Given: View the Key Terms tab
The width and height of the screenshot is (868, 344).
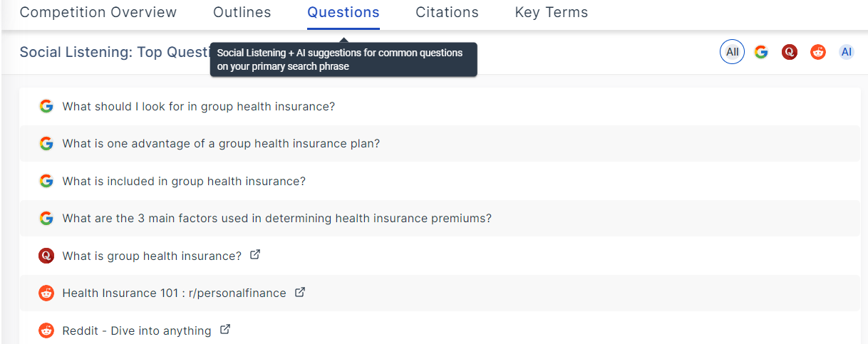Looking at the screenshot, I should coord(552,13).
